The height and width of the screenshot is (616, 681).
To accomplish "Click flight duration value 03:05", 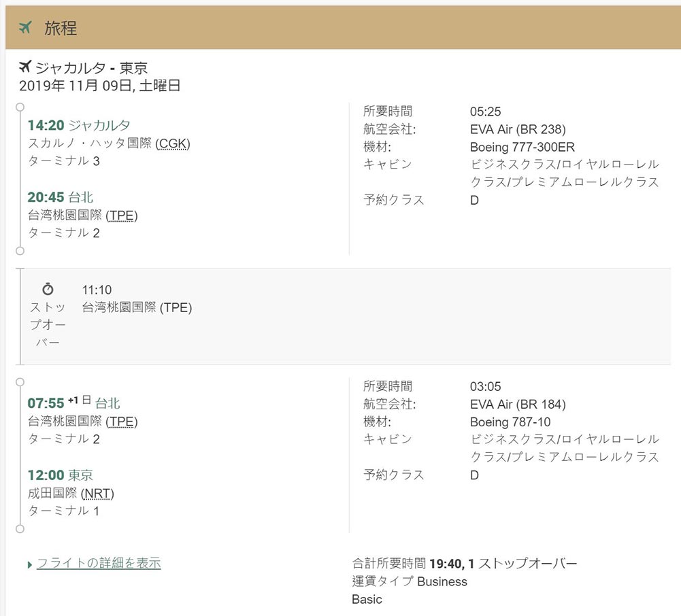I will coord(485,386).
